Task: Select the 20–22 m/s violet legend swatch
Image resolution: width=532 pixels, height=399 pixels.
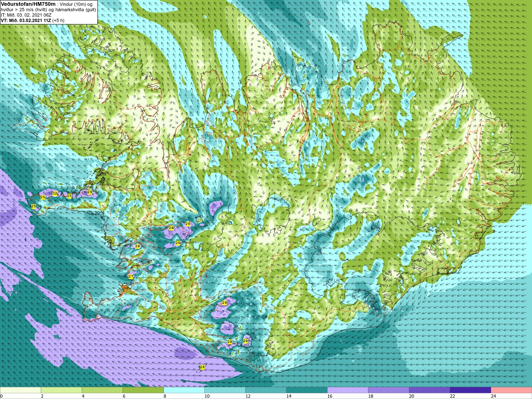Action: click(x=430, y=390)
